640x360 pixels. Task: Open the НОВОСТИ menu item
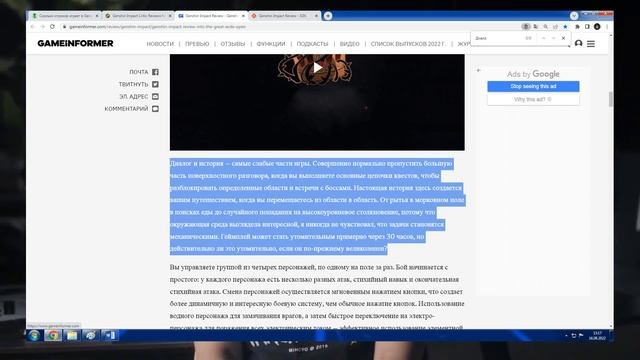[160, 44]
